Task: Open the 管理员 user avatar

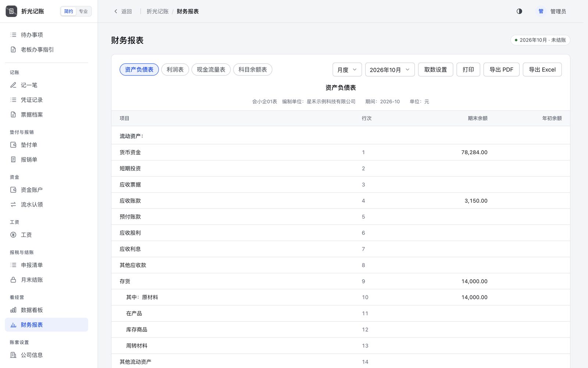Action: click(541, 11)
